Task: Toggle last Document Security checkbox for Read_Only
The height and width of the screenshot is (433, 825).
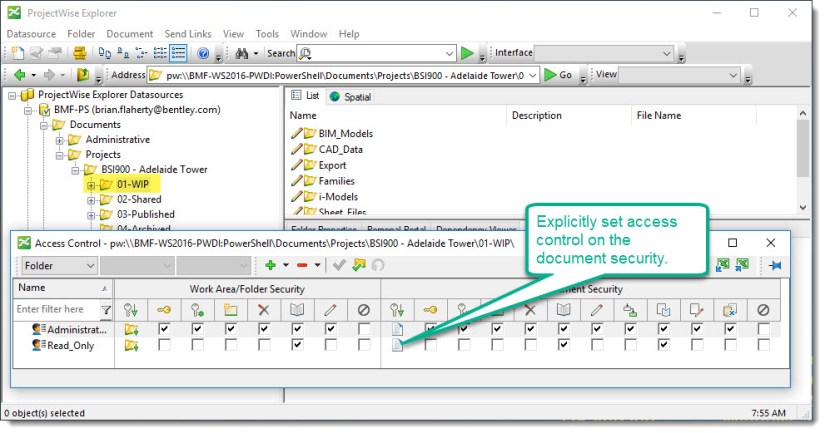Action: (763, 346)
